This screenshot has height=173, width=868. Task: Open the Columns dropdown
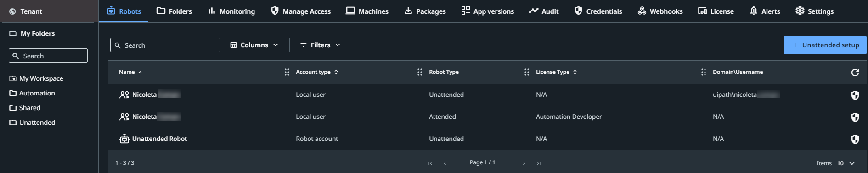pyautogui.click(x=254, y=45)
